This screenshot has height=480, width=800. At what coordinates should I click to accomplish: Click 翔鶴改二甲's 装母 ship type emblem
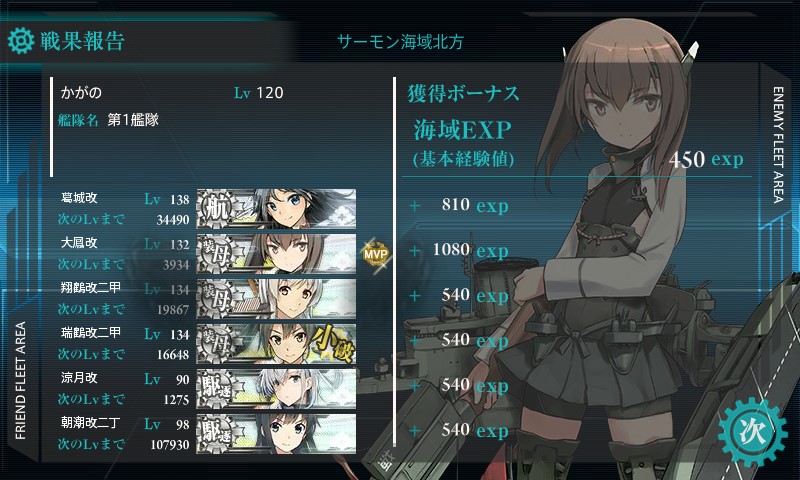coord(215,298)
